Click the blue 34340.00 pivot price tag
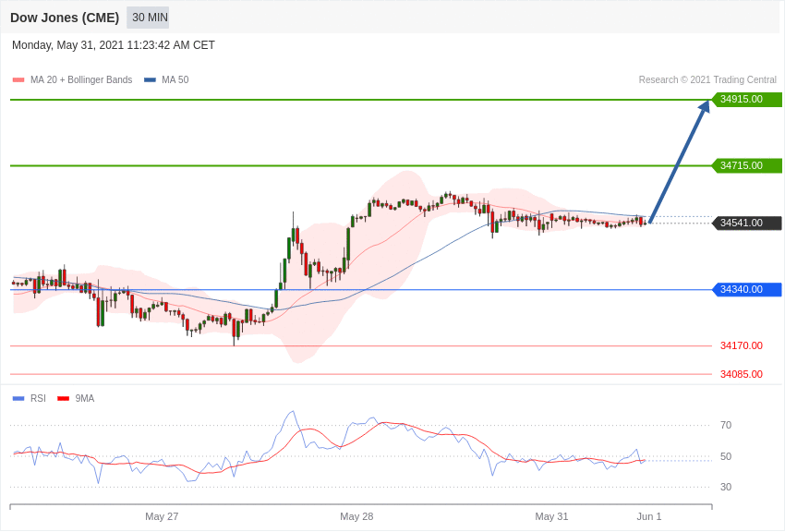This screenshot has height=532, width=785. click(x=746, y=289)
